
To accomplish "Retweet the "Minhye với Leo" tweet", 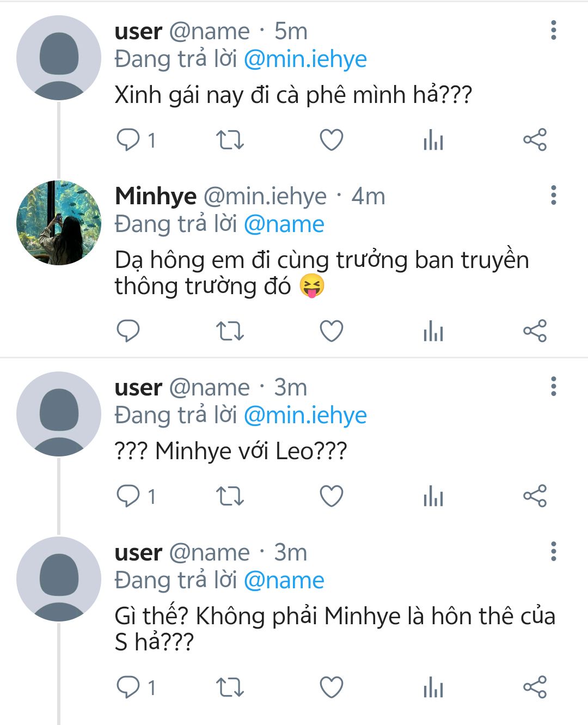I will click(x=230, y=496).
